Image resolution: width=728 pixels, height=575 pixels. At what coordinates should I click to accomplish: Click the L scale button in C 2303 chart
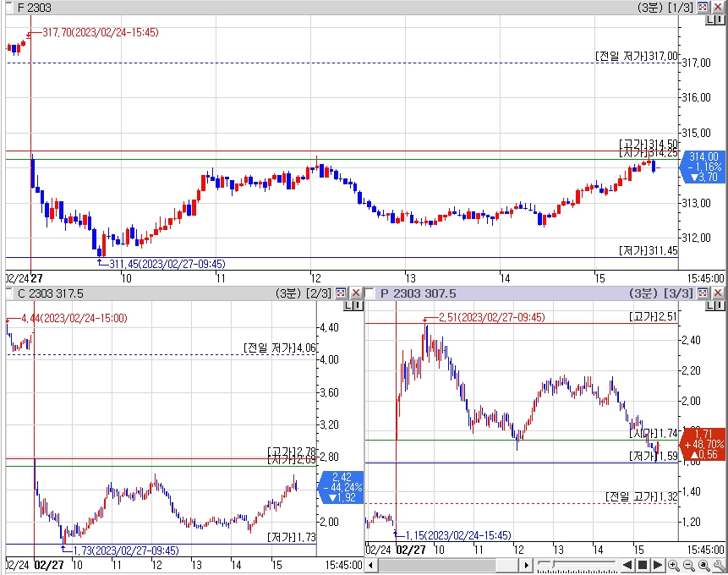(348, 305)
